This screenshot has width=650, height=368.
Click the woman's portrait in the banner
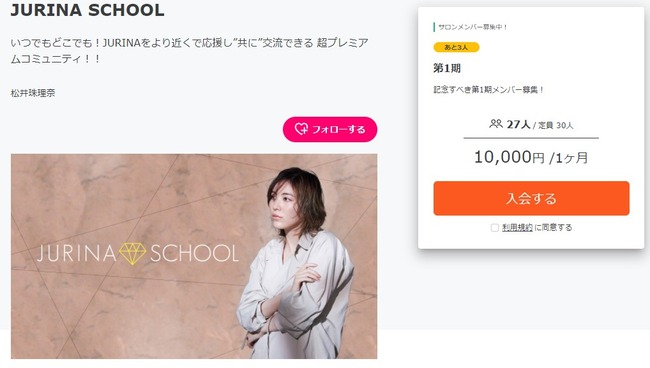pyautogui.click(x=295, y=263)
